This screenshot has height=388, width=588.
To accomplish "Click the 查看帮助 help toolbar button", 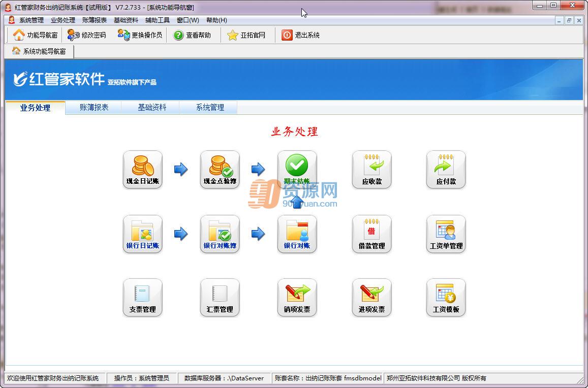I will [x=192, y=35].
